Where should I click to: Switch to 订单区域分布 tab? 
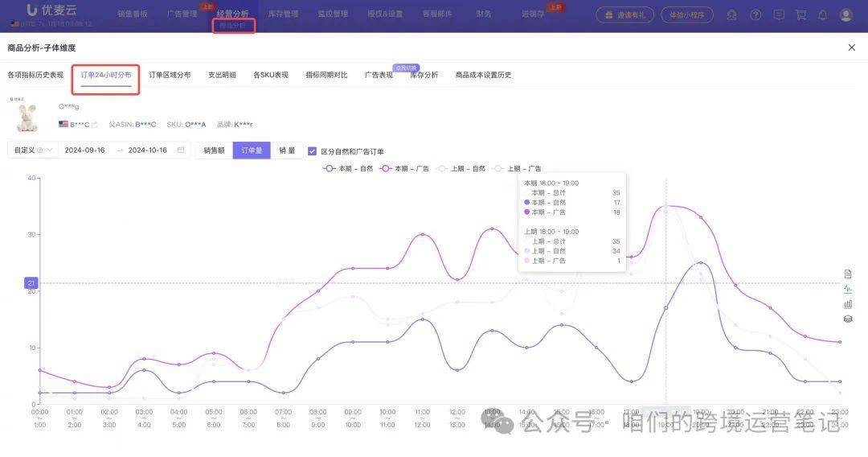coord(170,75)
